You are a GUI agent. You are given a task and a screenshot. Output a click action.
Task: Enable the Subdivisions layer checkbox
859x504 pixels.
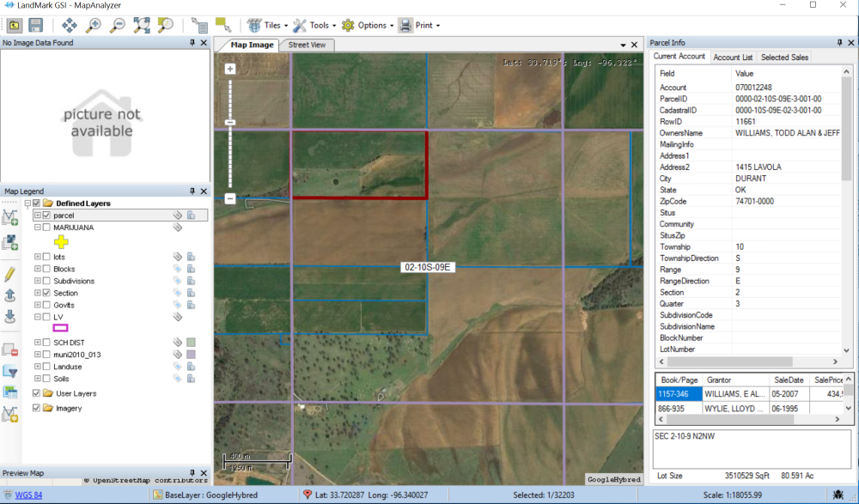tap(46, 281)
